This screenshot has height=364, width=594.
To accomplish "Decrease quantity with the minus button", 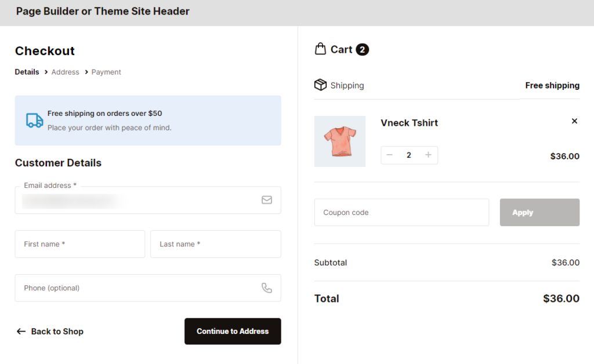I will tap(389, 155).
